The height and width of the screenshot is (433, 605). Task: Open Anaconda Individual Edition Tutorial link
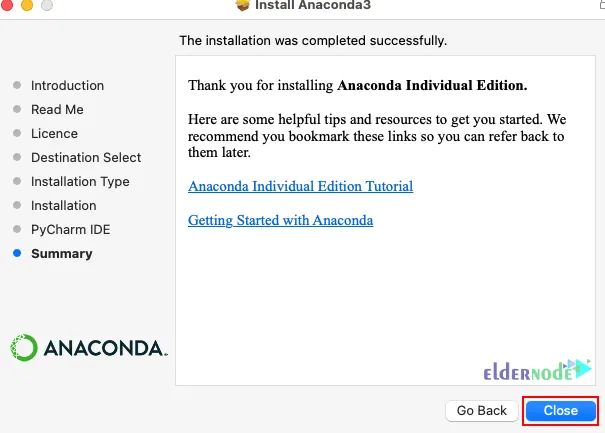point(300,186)
